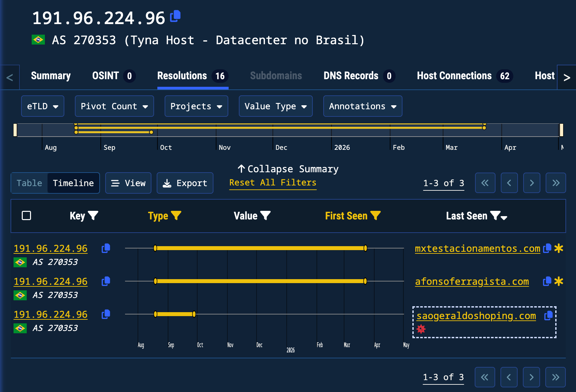Open mxtestacionamentos.com link
Image resolution: width=576 pixels, height=392 pixels.
click(477, 248)
